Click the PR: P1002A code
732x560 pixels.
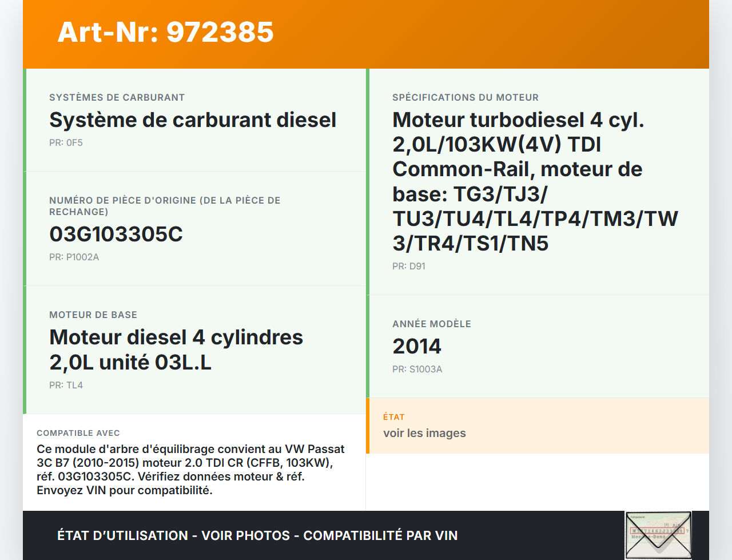click(x=74, y=257)
